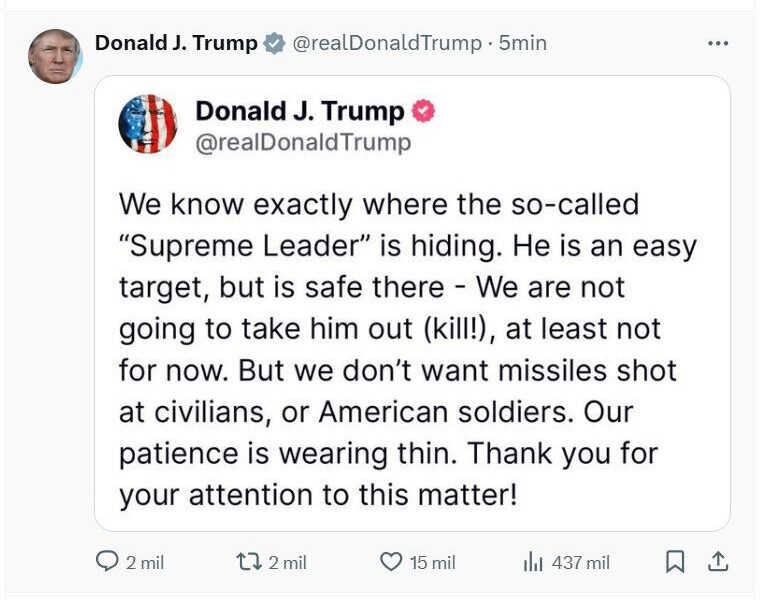Click the blue verified badge in header
761x600 pixels.
click(x=274, y=43)
